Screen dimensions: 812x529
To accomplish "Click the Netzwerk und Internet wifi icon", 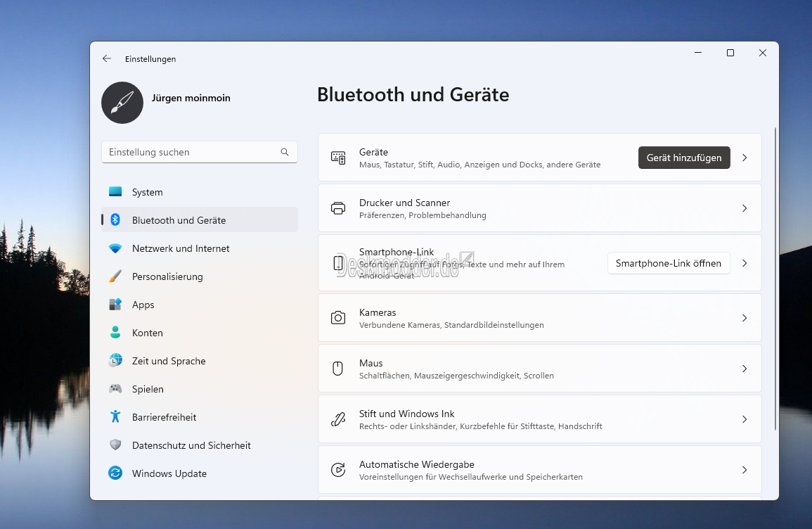I will point(115,248).
